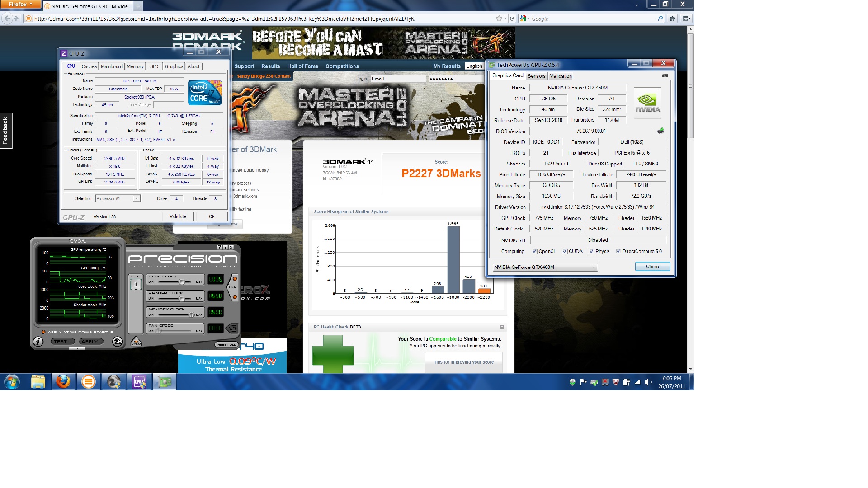Click the Fan Speed slider handle

coord(158,331)
